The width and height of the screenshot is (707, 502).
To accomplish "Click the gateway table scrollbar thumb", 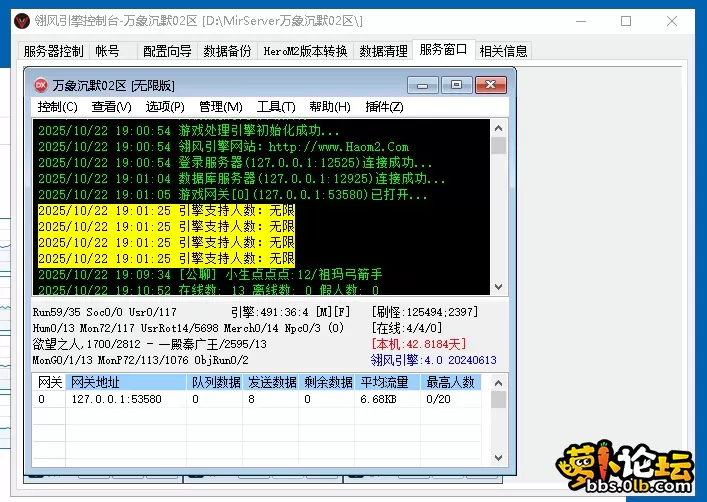I will click(498, 400).
